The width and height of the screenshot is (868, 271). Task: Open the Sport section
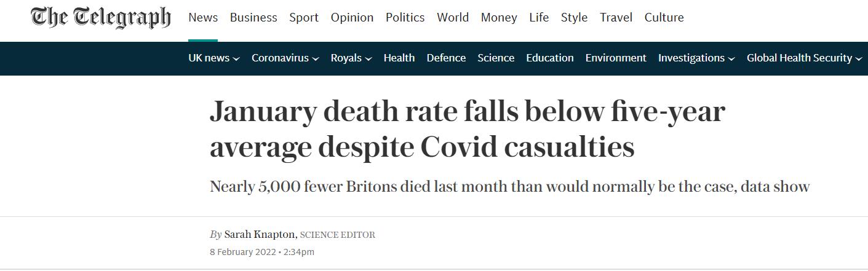click(x=304, y=18)
